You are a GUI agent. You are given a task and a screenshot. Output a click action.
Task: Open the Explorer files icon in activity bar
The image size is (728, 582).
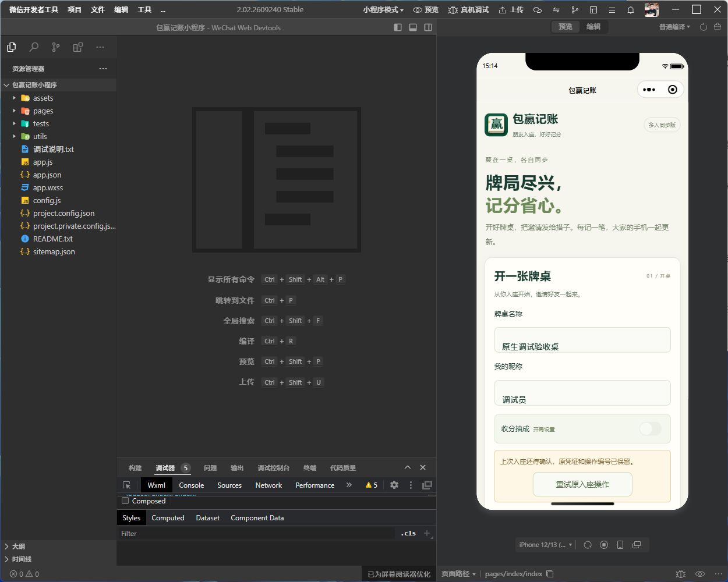12,47
